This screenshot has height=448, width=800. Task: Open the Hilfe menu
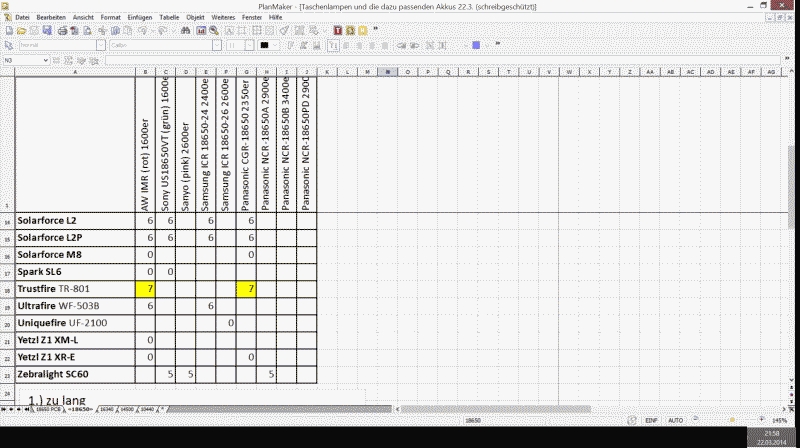coord(276,17)
